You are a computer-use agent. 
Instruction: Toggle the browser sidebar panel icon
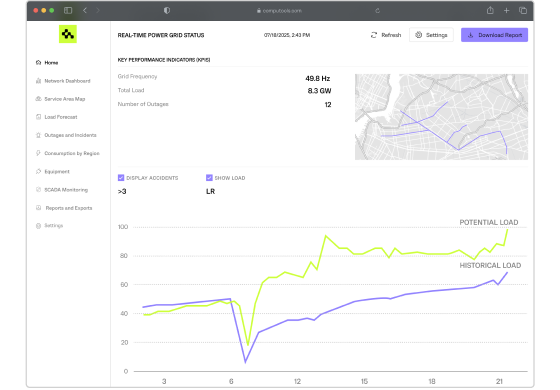click(68, 10)
